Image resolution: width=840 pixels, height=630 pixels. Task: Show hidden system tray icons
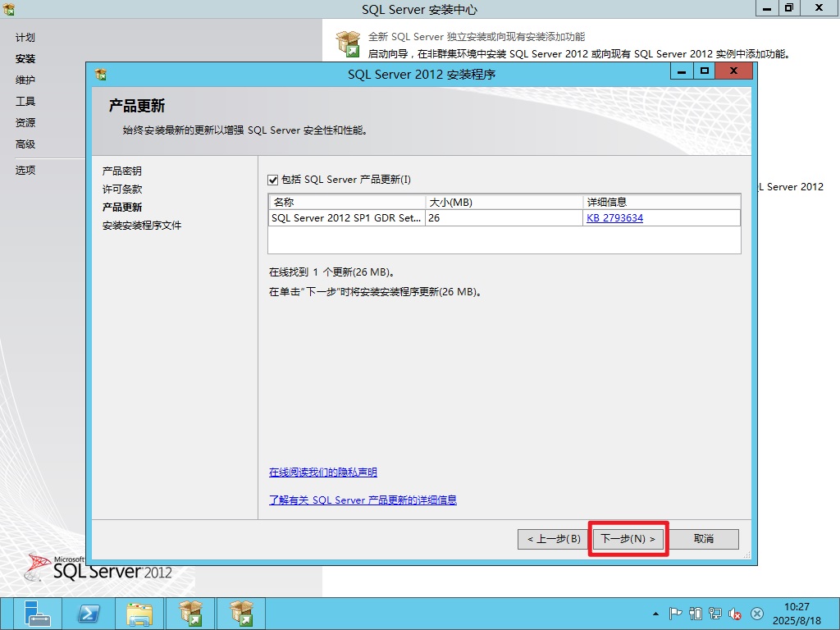click(655, 614)
